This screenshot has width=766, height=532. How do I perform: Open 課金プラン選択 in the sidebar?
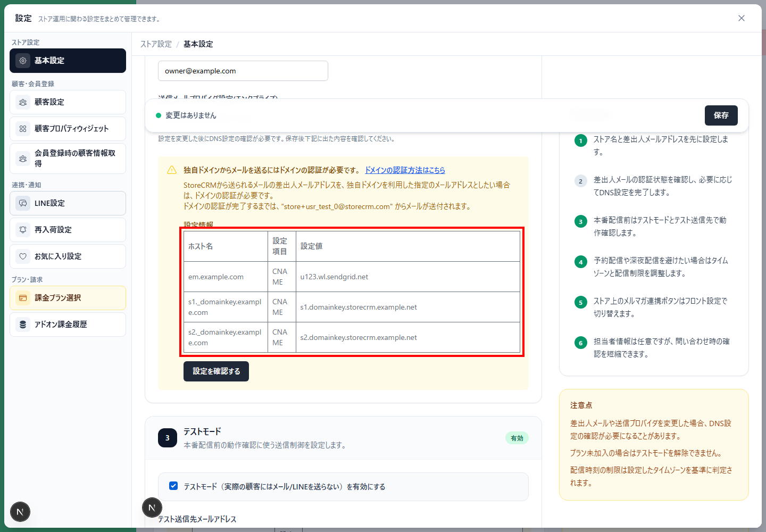click(x=68, y=298)
